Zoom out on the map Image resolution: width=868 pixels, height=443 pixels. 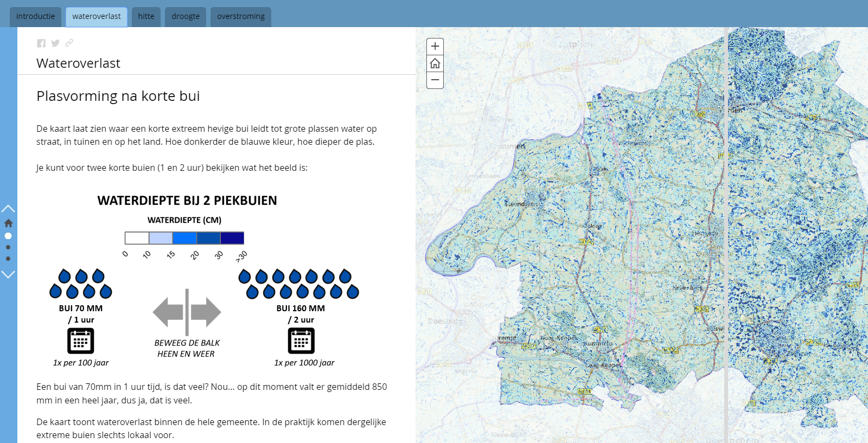pyautogui.click(x=435, y=80)
